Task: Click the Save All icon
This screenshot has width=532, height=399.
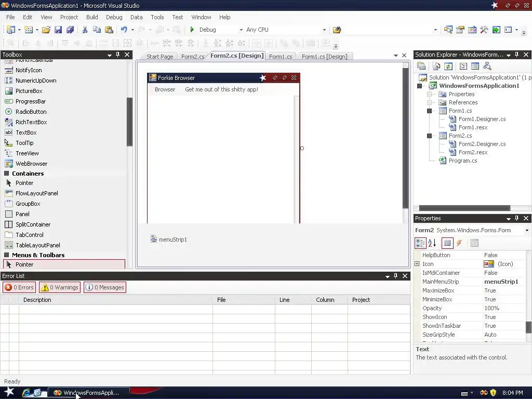Action: coord(70,30)
